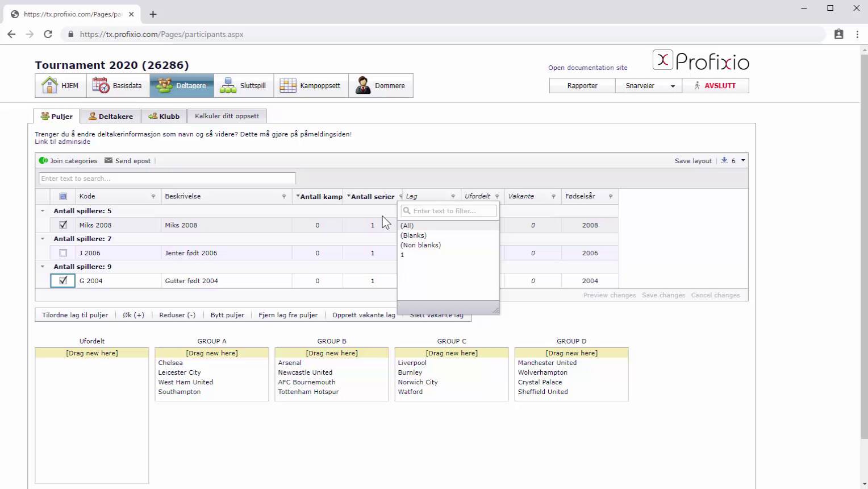Focus the grid search text box
This screenshot has height=489, width=868.
point(167,179)
